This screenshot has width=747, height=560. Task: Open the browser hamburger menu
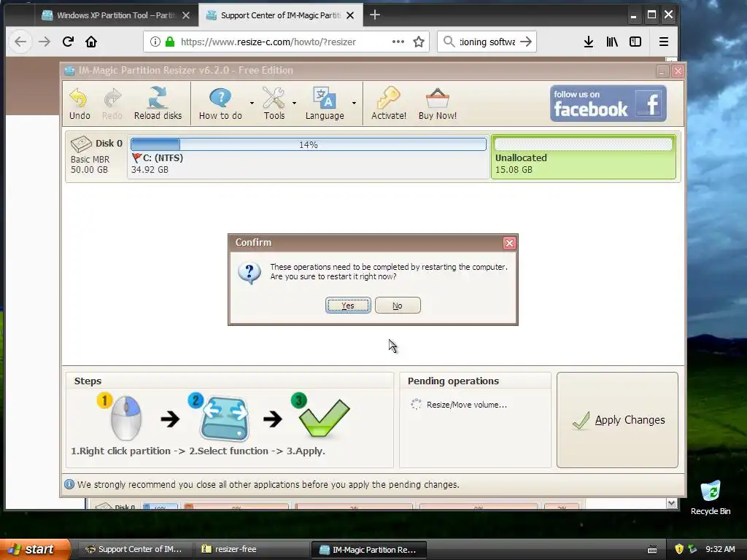pos(664,42)
